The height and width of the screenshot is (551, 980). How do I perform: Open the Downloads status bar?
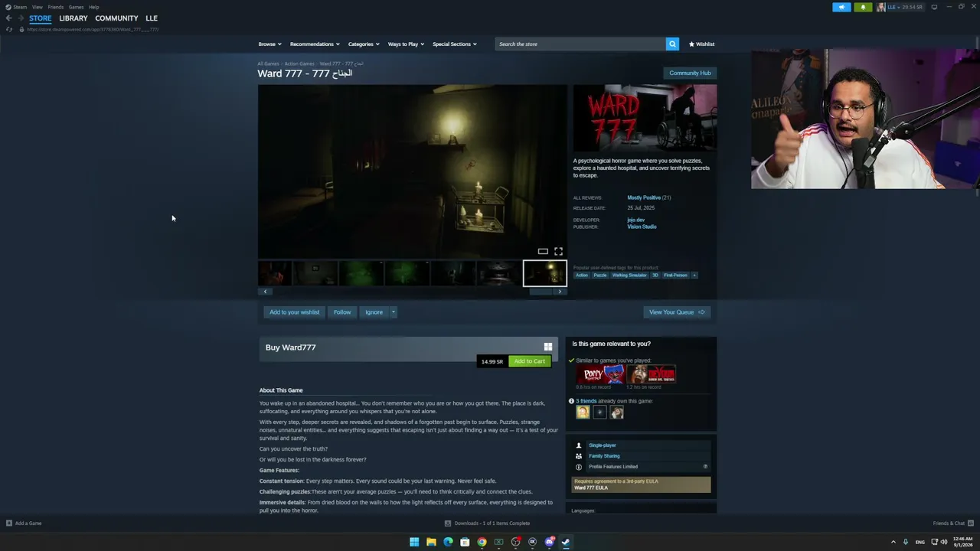click(488, 523)
